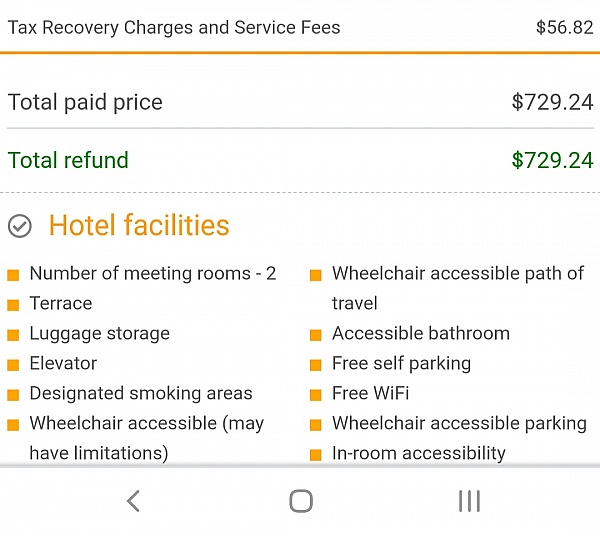Tap the Free WiFi bullet marker
The image size is (600, 536).
pos(316,395)
